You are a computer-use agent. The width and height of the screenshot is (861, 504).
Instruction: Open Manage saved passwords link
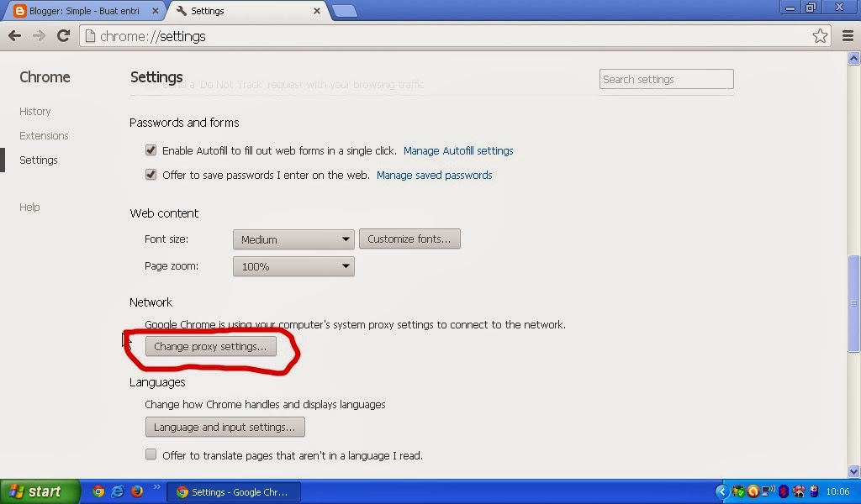[x=435, y=176]
